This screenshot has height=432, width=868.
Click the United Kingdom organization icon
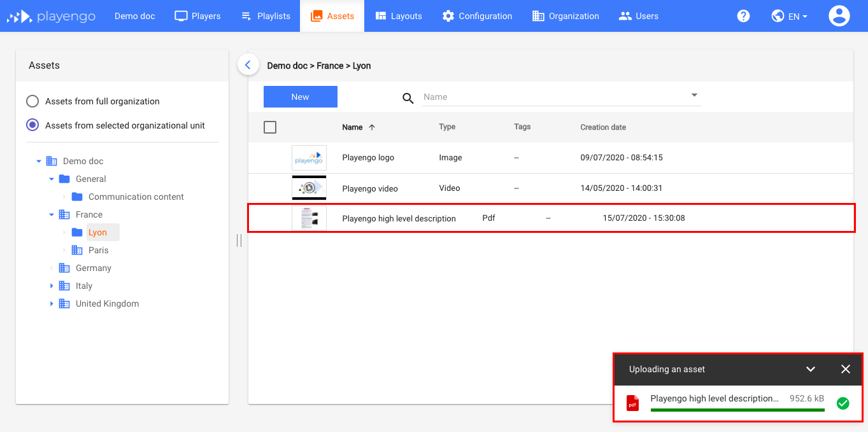(x=64, y=303)
